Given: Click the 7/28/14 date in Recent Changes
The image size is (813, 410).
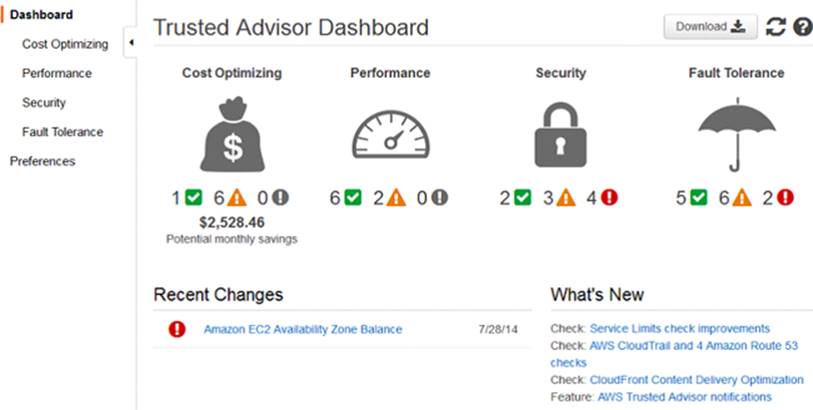Looking at the screenshot, I should pyautogui.click(x=498, y=329).
